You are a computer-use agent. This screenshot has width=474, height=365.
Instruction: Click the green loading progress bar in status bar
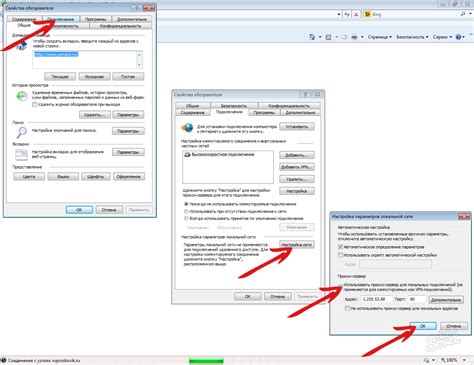(x=206, y=360)
